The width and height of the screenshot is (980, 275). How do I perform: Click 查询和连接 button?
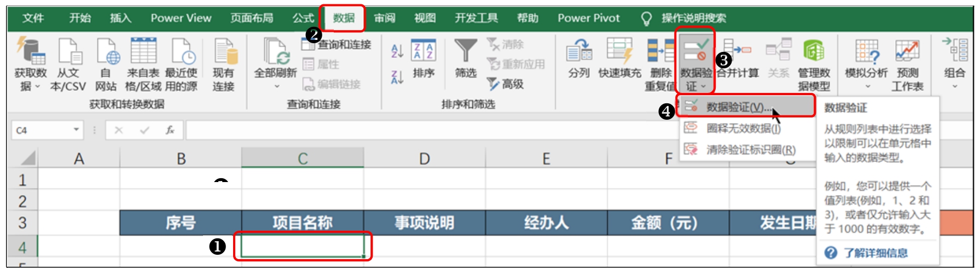pos(337,45)
